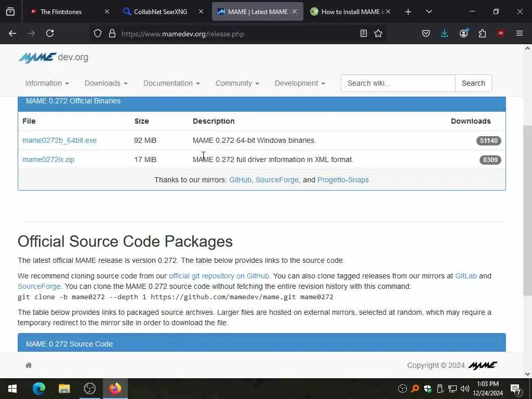Screen dimensions: 532x399
Task: Open the extensions puzzle icon
Action: (x=482, y=33)
